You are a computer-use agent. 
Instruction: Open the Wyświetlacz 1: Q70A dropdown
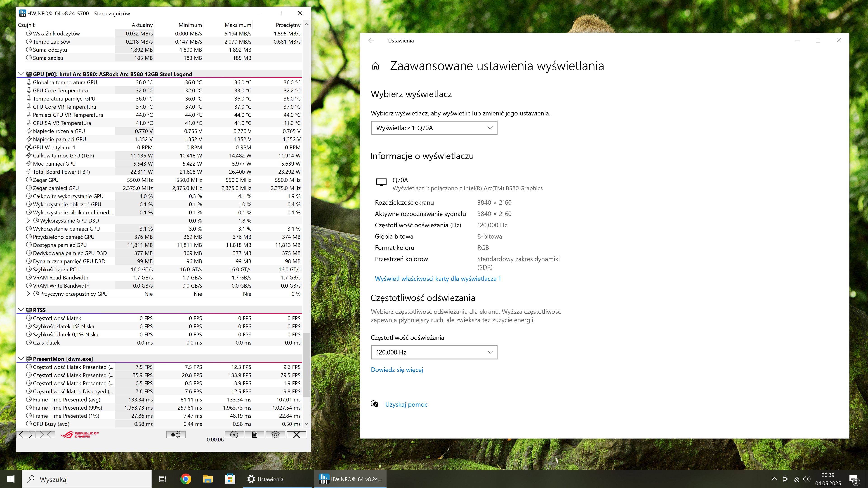(434, 128)
